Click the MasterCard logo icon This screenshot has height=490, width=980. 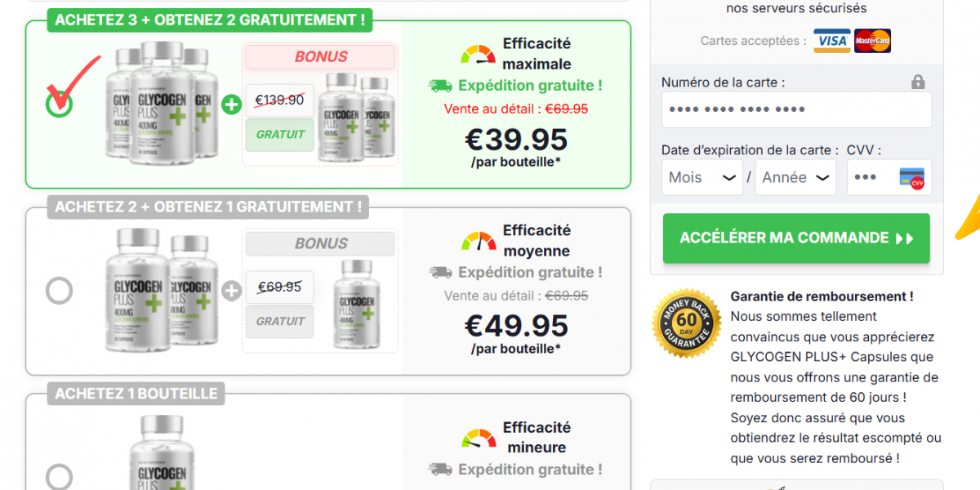872,41
